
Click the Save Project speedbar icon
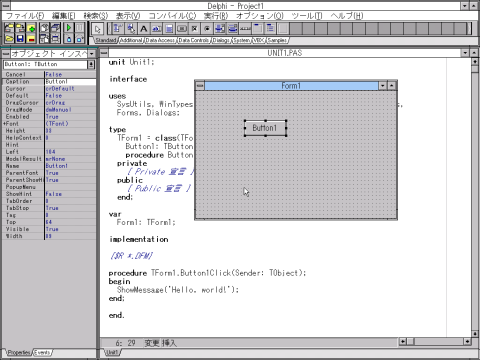pyautogui.click(x=20, y=28)
